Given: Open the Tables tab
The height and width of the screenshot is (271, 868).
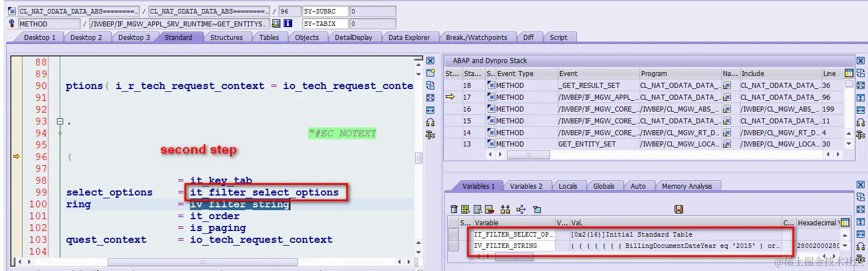Looking at the screenshot, I should 269,37.
